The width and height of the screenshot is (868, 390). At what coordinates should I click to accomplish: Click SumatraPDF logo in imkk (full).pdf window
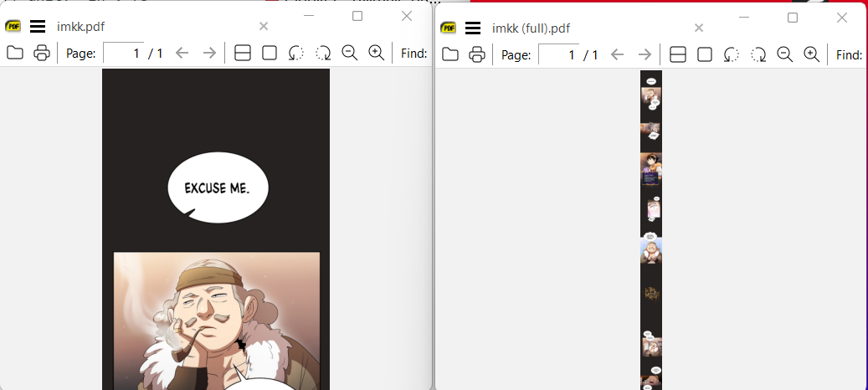[448, 28]
